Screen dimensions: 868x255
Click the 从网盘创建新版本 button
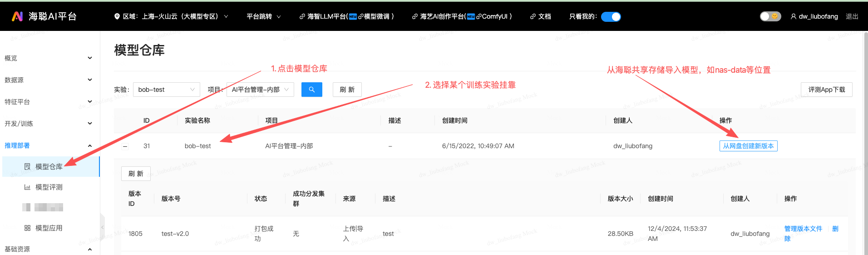coord(748,146)
